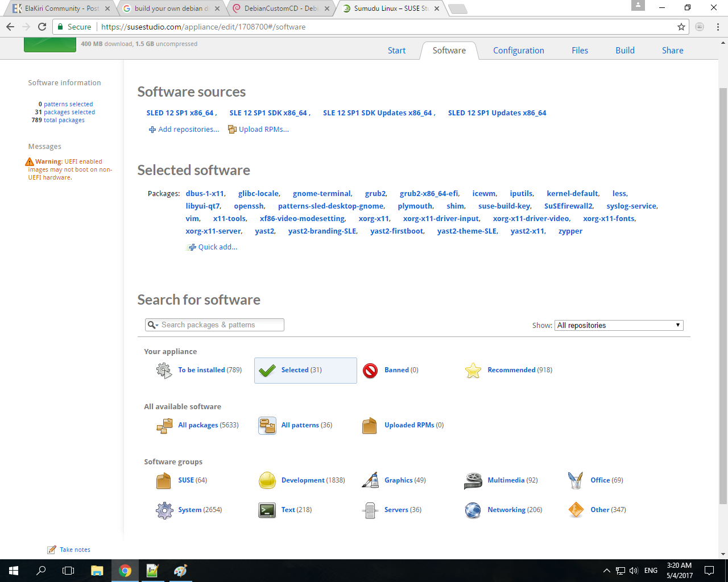Click the red Banned icon
728x582 pixels.
370,371
